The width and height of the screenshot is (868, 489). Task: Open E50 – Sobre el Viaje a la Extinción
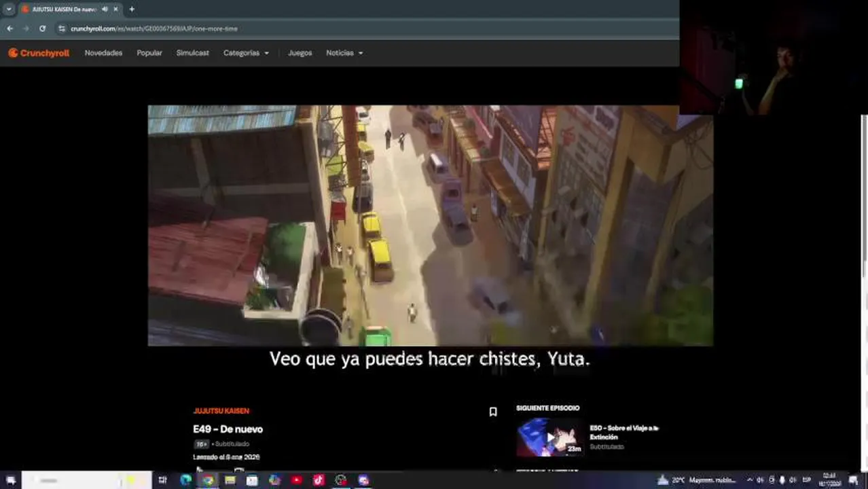pos(624,433)
